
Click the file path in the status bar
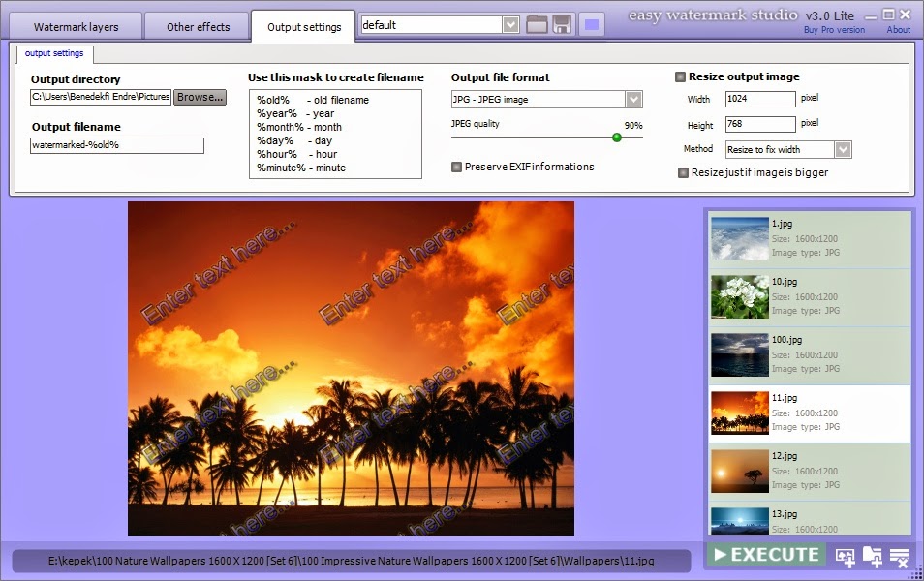coord(352,561)
